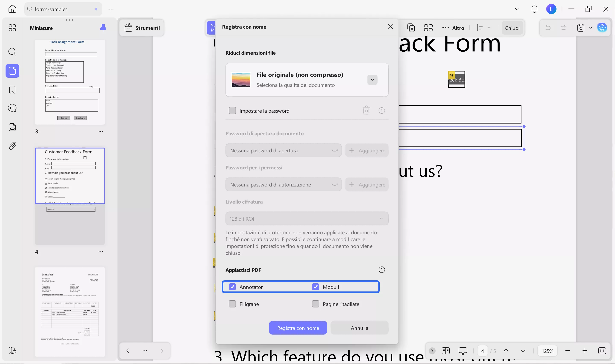Expand the 128 bit RC4 encryption dropdown

tap(381, 218)
